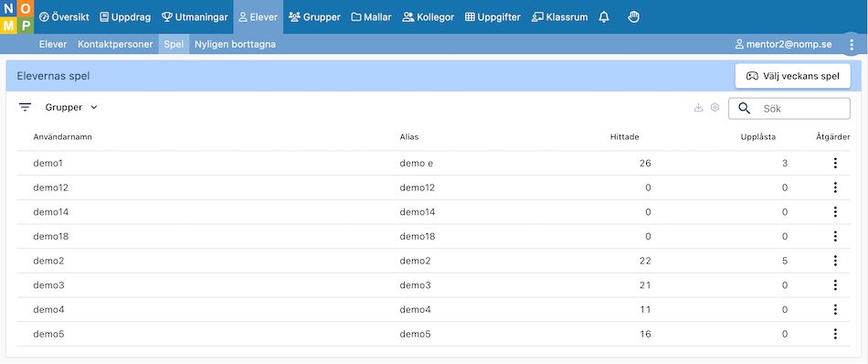Click mentor2@nomp.se account link
Viewport: 868px width, 364px height.
click(x=783, y=44)
